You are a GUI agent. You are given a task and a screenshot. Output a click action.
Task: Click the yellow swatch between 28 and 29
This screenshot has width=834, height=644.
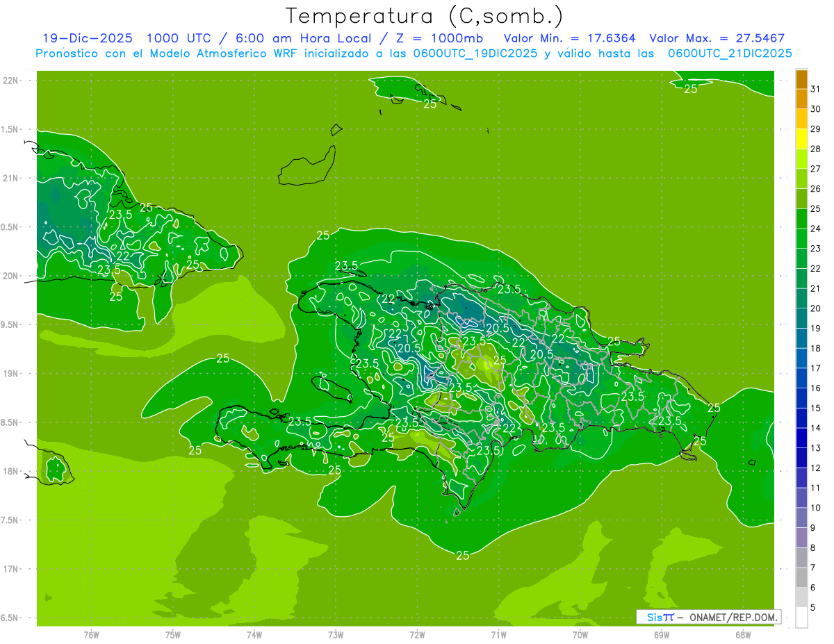click(801, 139)
